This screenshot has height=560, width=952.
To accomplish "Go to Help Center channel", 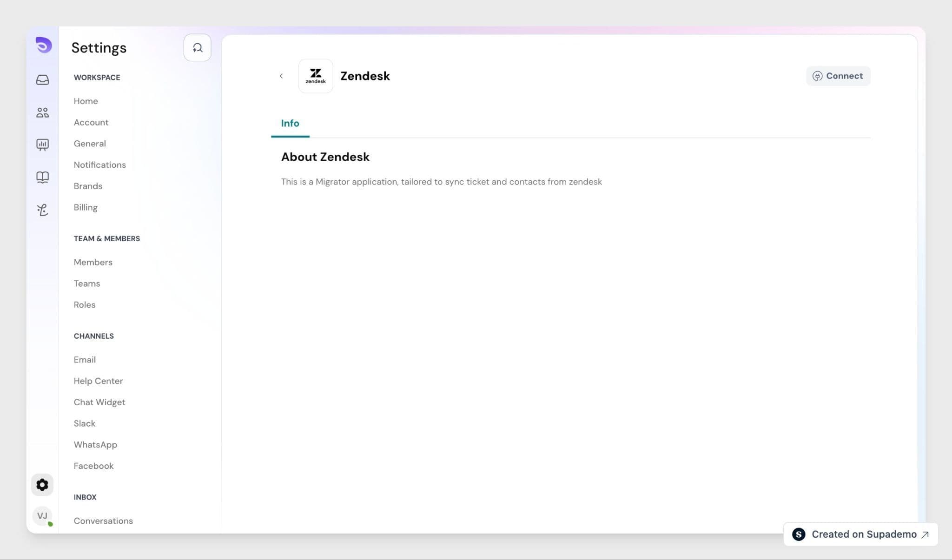I will coord(99,381).
